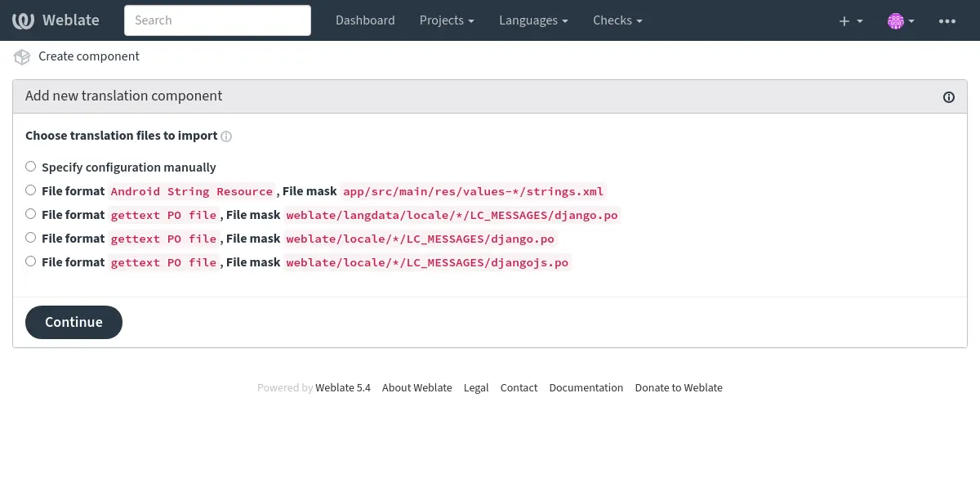
Task: Select the langdata django.po file option
Action: coord(30,214)
